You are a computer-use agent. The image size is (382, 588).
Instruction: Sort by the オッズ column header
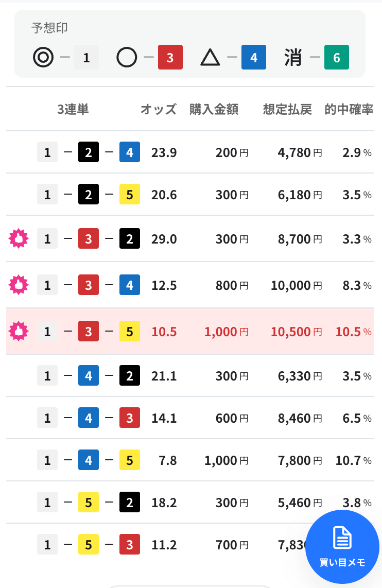click(159, 109)
